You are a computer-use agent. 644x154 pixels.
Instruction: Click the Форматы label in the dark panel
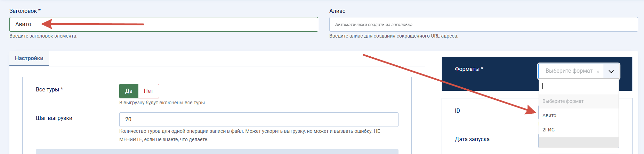tap(469, 69)
